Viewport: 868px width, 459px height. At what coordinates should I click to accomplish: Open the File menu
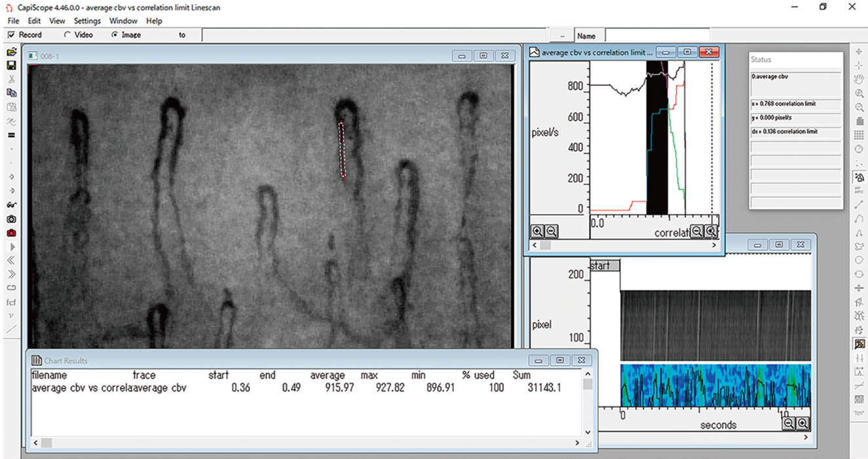[x=13, y=21]
